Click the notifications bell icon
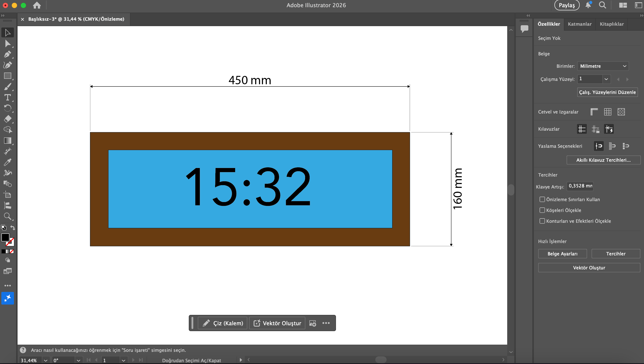The height and width of the screenshot is (364, 644). (588, 5)
